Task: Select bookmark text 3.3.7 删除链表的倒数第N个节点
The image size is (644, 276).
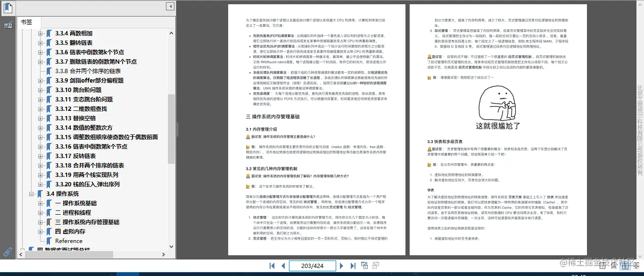Action: [x=96, y=62]
